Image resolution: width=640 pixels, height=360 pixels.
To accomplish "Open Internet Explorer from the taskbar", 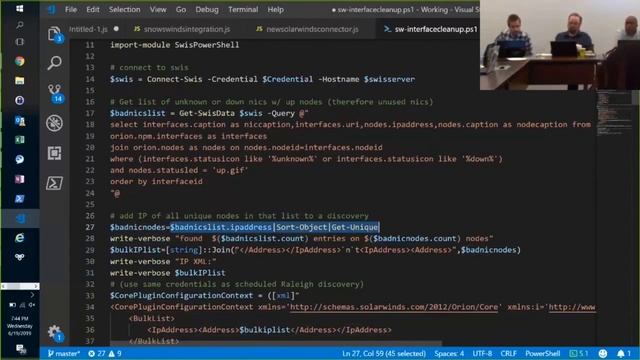I will (x=19, y=238).
